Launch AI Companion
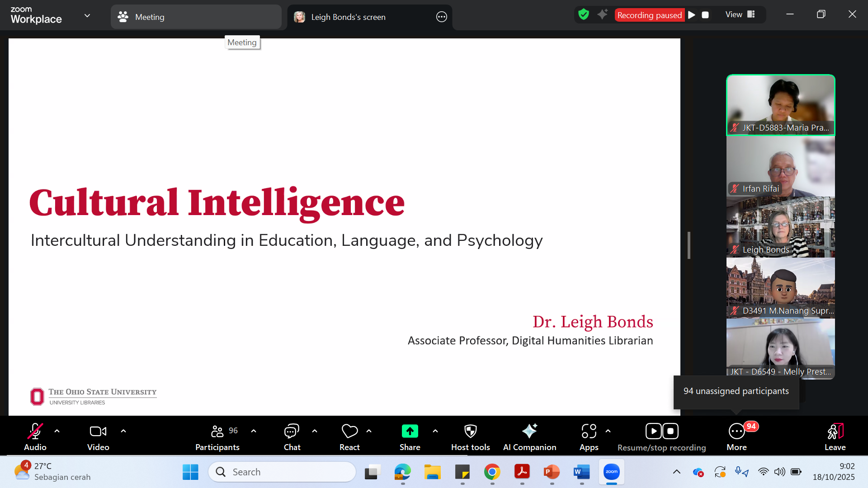The width and height of the screenshot is (868, 488). [x=529, y=431]
